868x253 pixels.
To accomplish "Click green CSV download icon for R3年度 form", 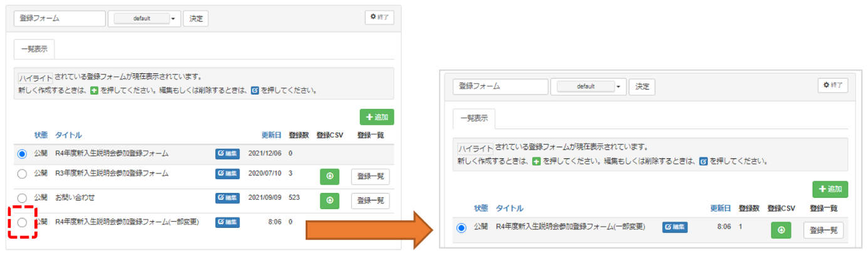I will 329,177.
